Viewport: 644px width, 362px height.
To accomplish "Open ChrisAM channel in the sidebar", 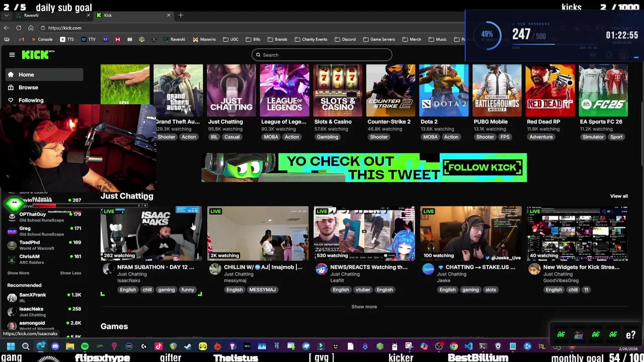I will 44,259.
